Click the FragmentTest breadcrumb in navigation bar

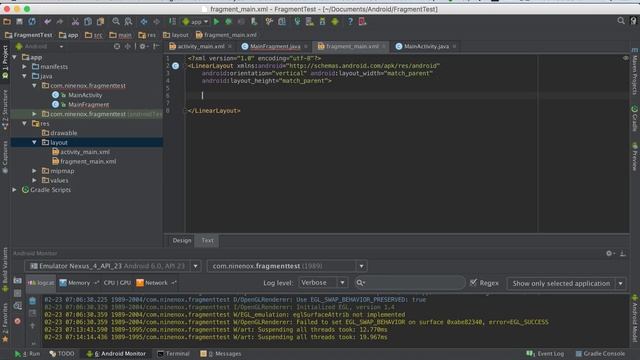29,35
